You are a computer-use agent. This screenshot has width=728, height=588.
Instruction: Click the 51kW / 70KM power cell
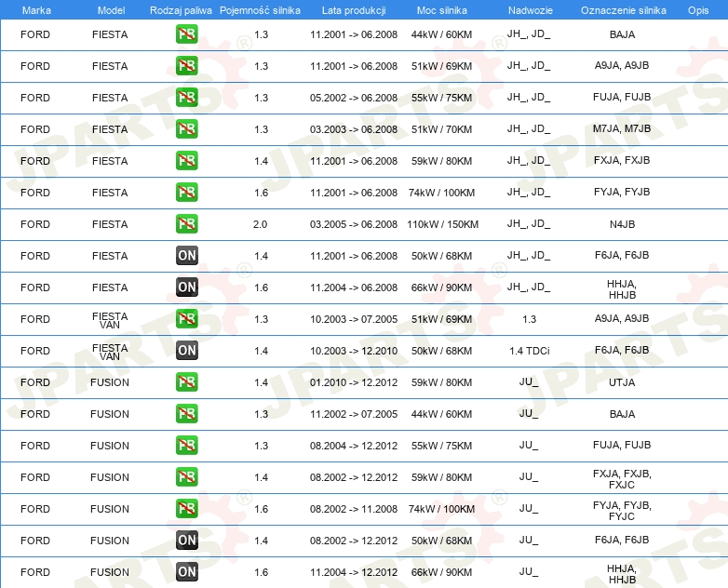point(441,129)
